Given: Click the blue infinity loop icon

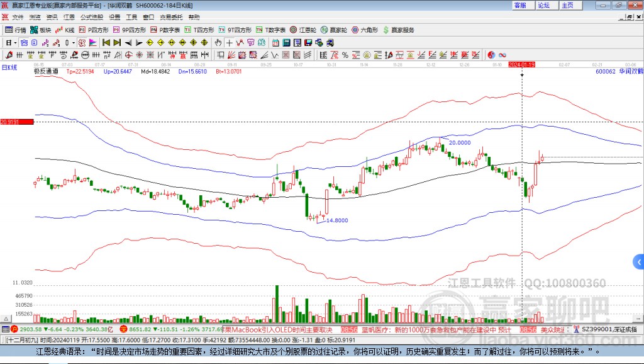Looking at the screenshot, I should (x=502, y=55).
